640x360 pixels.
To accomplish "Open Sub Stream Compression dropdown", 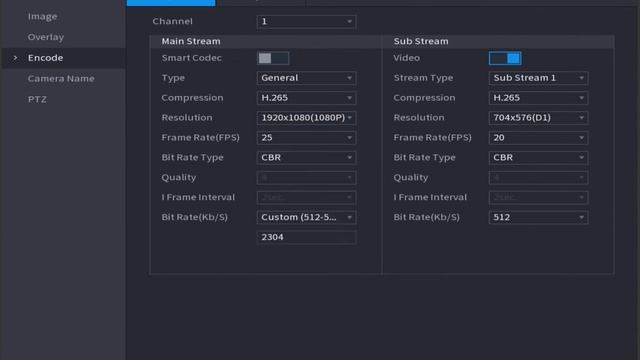I will point(538,98).
